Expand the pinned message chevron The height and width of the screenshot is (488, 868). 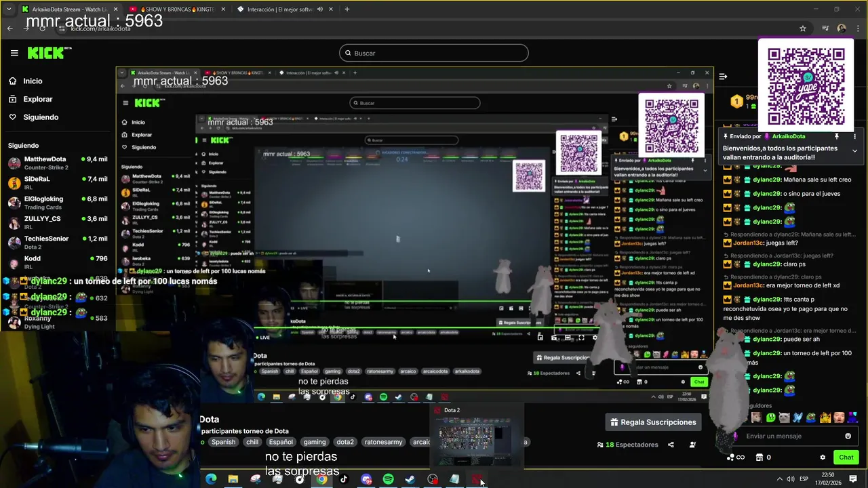[x=854, y=150]
